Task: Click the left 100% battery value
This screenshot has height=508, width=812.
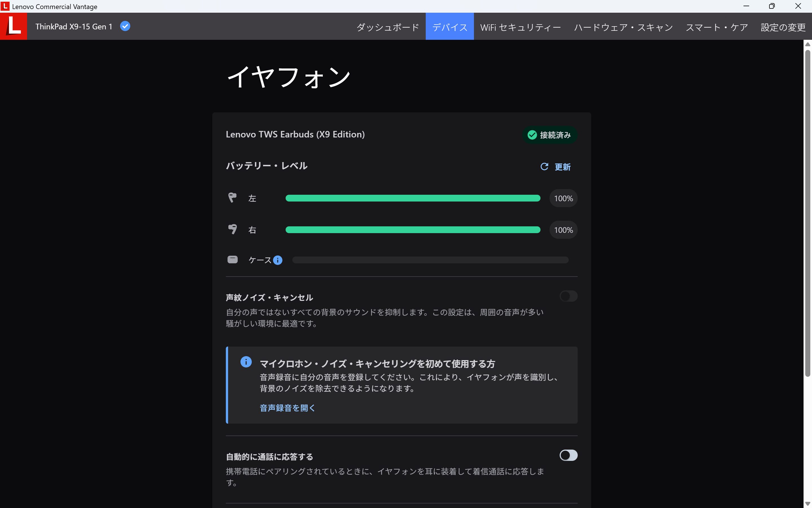Action: 563,198
